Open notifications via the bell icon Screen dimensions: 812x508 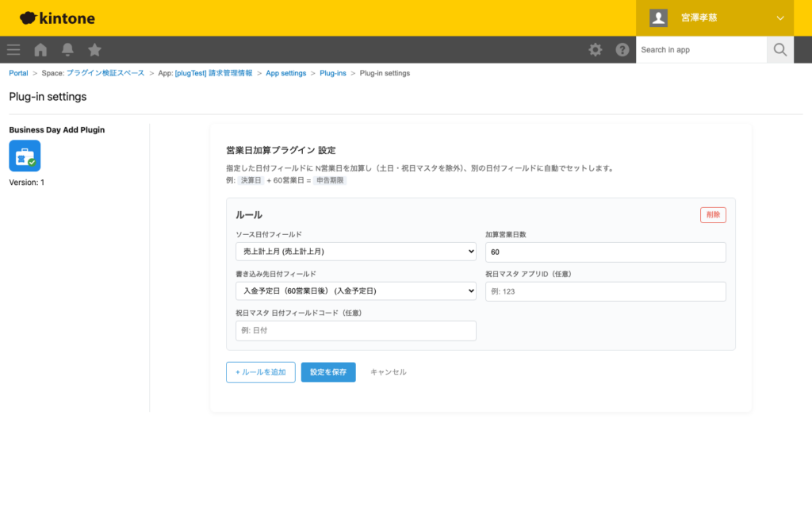point(67,49)
